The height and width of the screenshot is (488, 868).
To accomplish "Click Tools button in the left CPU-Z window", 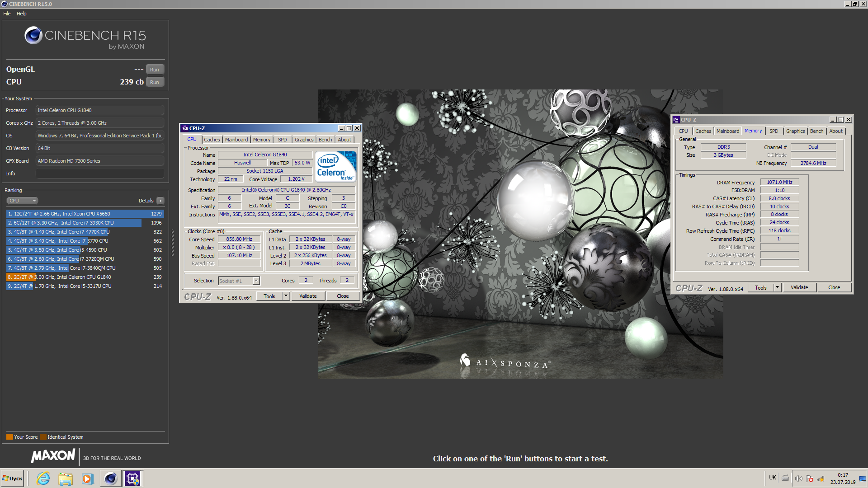I will click(x=269, y=296).
